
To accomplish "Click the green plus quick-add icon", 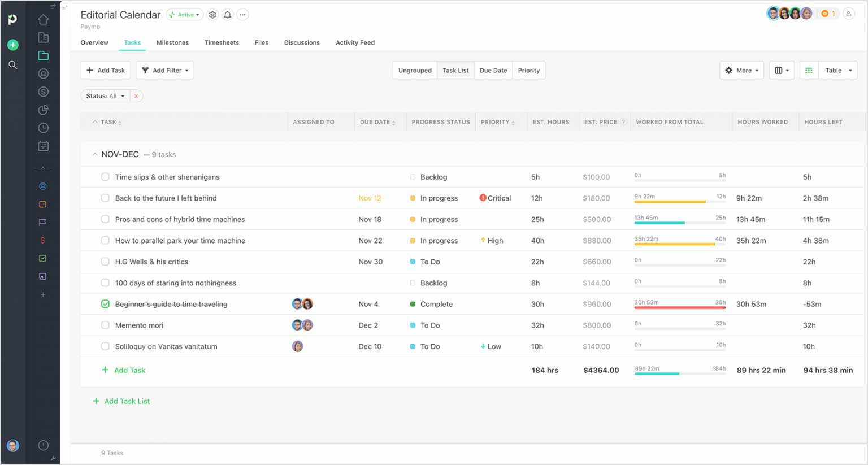I will click(x=12, y=45).
